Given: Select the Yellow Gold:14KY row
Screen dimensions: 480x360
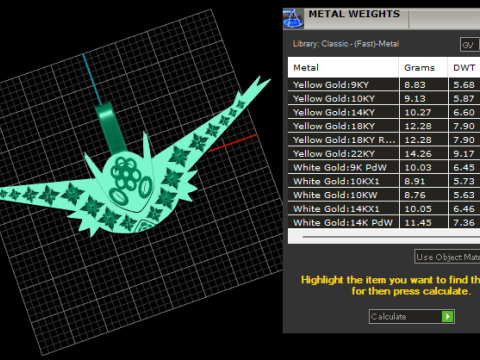Looking at the screenshot, I should coord(384,112).
